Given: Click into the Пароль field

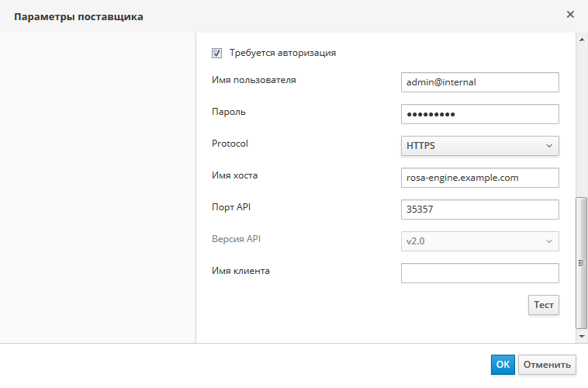Looking at the screenshot, I should point(479,114).
